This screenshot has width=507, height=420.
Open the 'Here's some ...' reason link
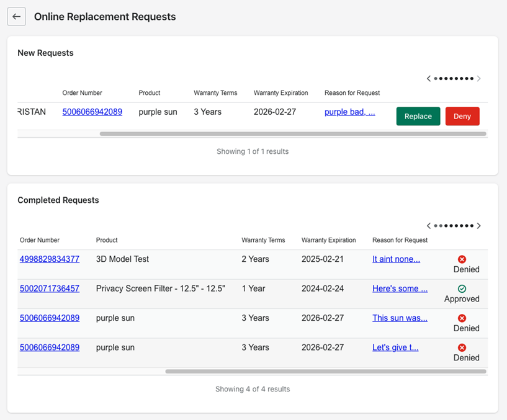[x=400, y=288]
